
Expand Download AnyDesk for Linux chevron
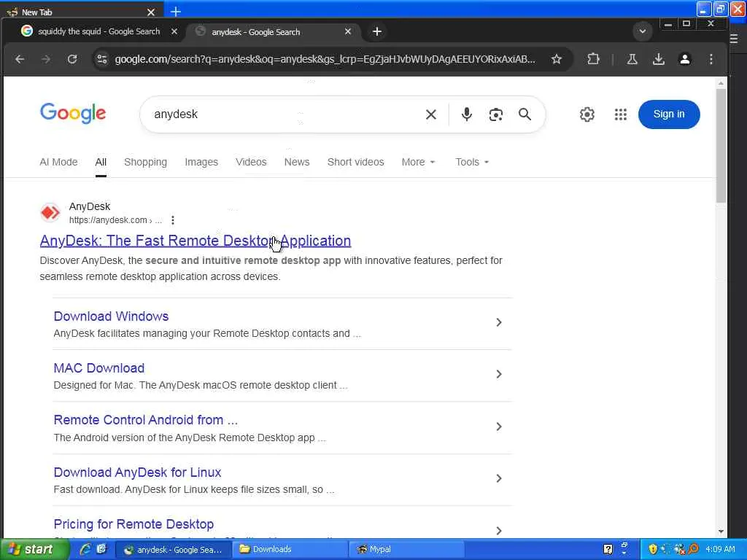tap(498, 478)
